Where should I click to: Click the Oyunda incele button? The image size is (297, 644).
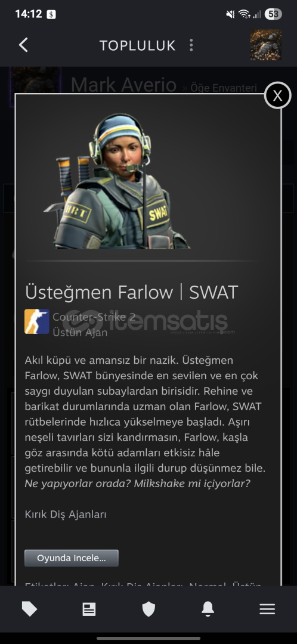tap(72, 558)
